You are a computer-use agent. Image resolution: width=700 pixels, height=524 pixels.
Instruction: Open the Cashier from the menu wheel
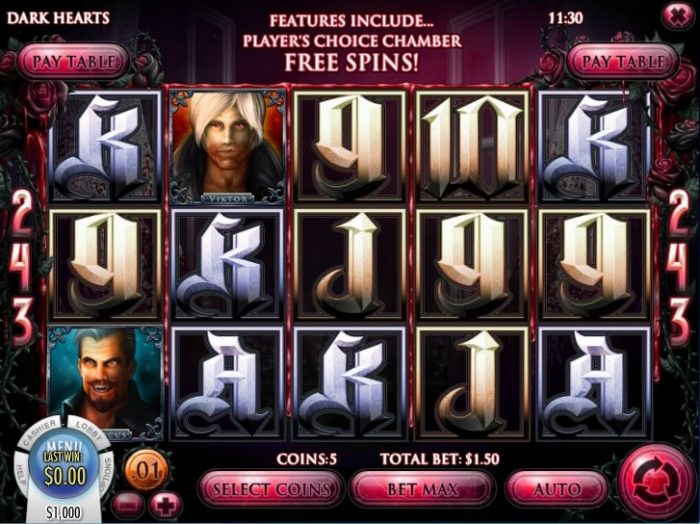pos(39,432)
